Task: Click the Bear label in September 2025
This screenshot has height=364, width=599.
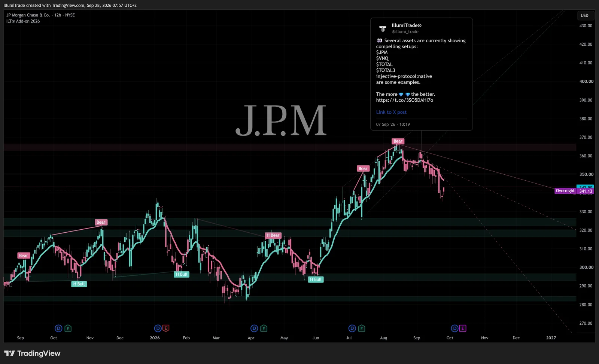Action: tap(24, 256)
